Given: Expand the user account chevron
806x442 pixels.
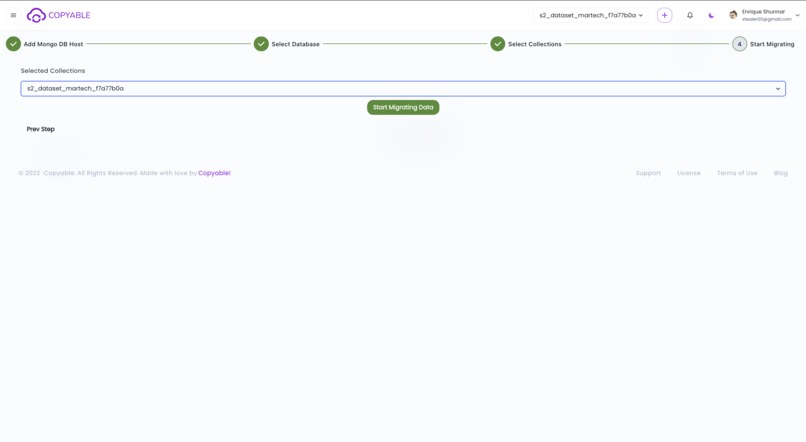Looking at the screenshot, I should point(797,15).
